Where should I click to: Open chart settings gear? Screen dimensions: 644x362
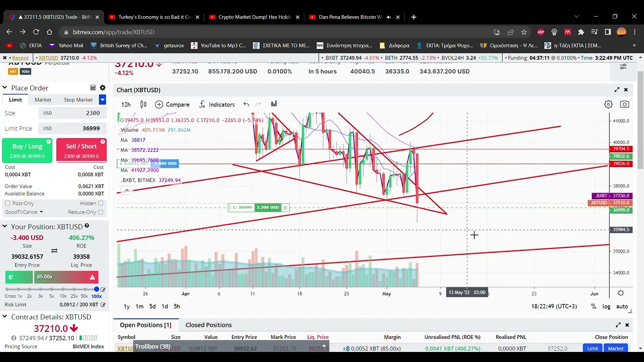(608, 105)
